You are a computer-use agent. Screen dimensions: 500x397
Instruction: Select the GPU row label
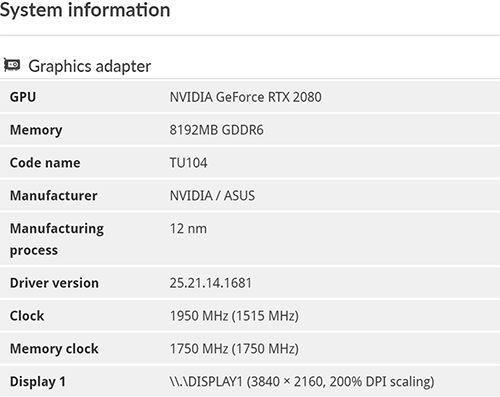[x=23, y=97]
